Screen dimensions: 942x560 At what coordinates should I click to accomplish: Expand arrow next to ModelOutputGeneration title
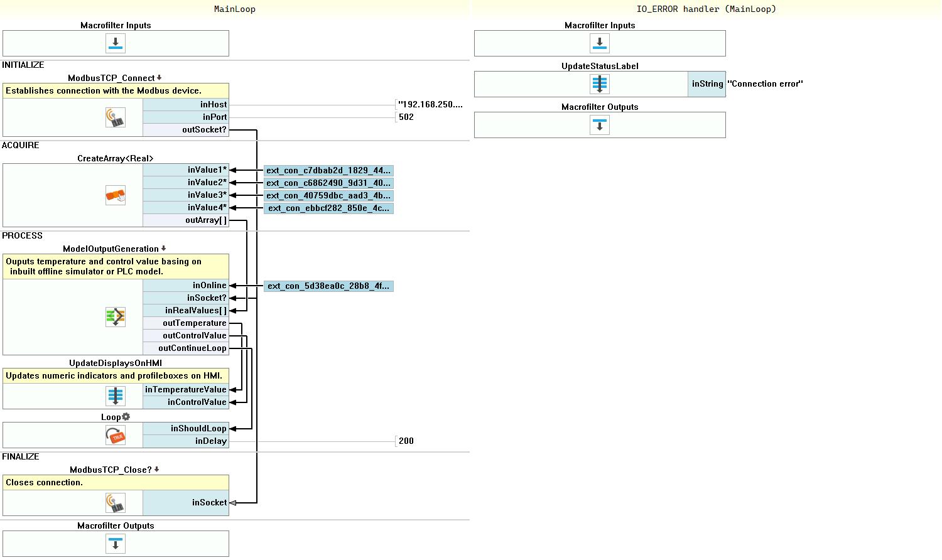coord(164,249)
